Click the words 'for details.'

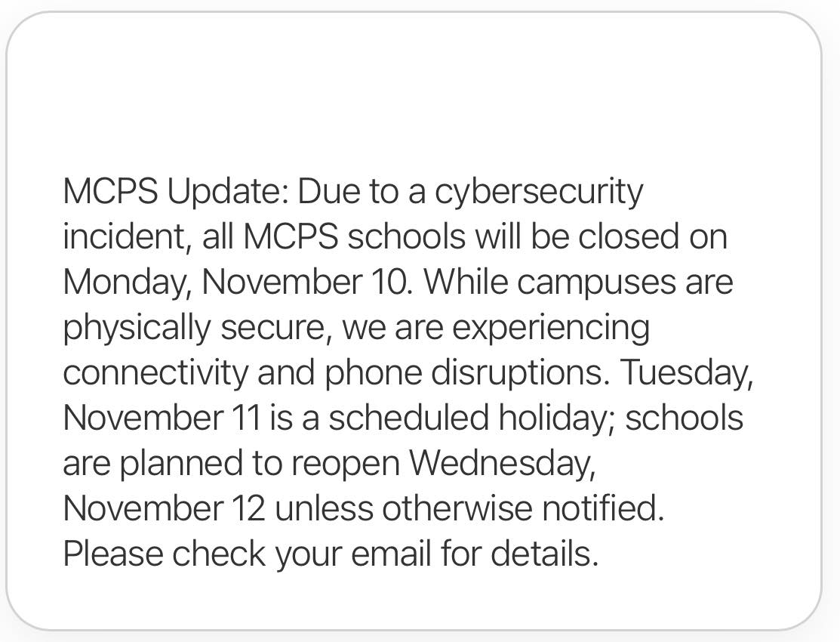pyautogui.click(x=519, y=553)
